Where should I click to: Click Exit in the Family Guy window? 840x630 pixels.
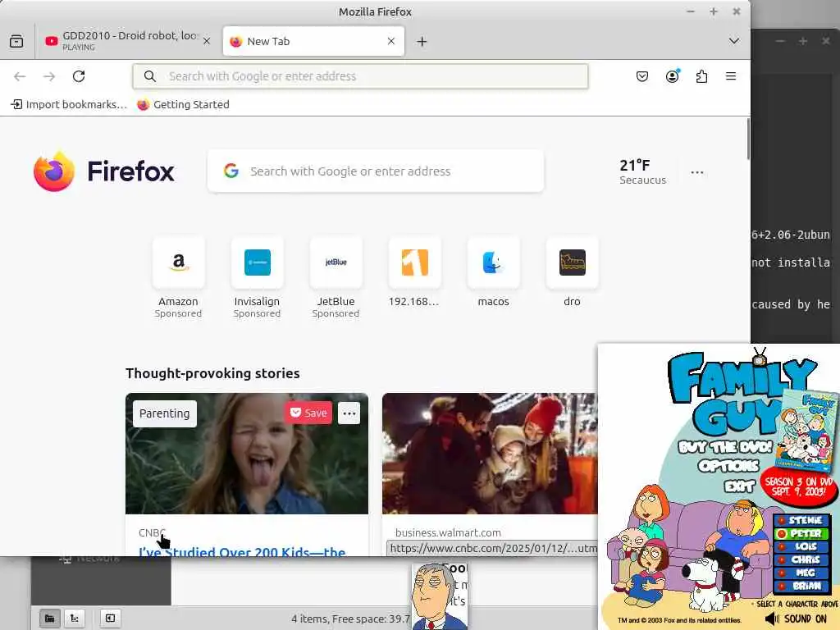tap(739, 486)
